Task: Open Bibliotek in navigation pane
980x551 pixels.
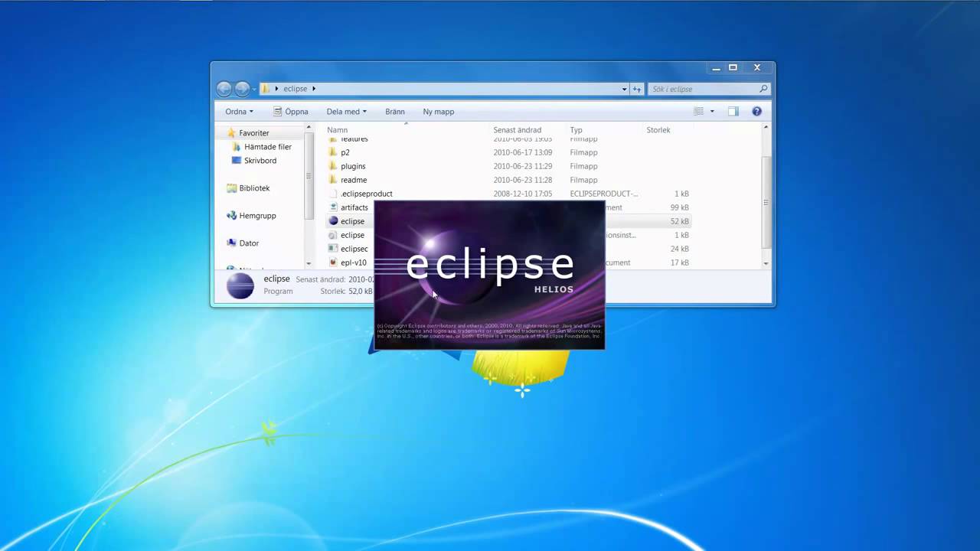Action: [254, 188]
